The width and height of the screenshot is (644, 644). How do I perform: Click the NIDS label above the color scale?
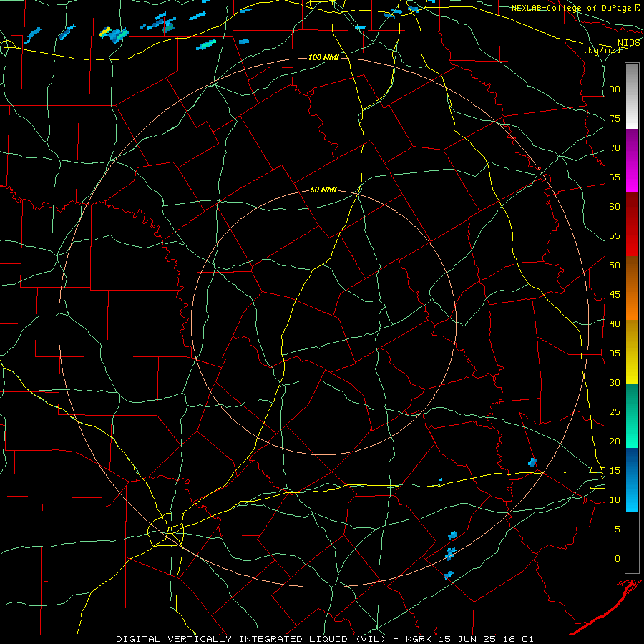pos(628,43)
